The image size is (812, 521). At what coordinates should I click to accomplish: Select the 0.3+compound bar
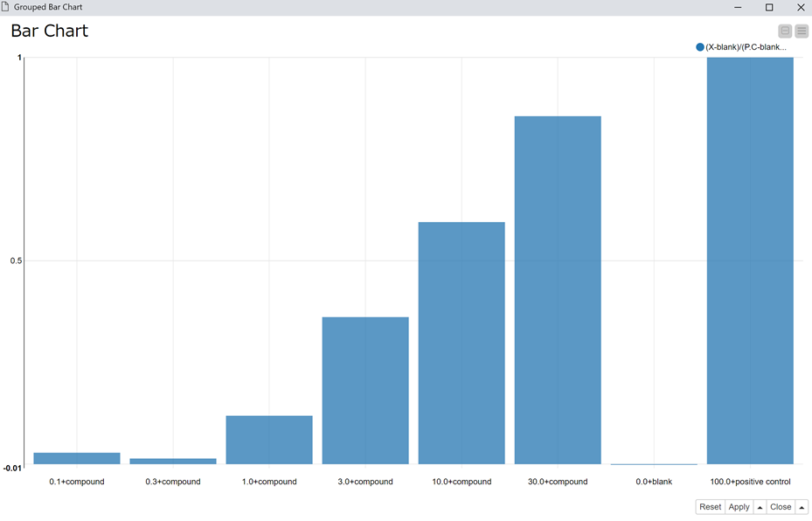click(173, 461)
